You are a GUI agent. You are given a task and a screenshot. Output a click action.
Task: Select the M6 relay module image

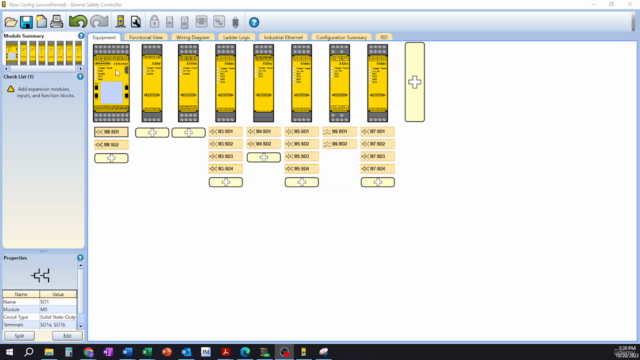coord(340,83)
